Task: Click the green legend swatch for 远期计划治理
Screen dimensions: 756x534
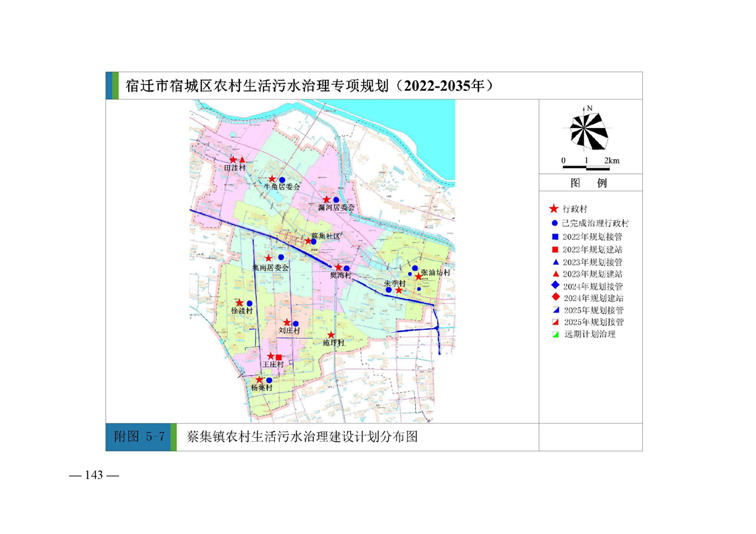Action: [554, 334]
